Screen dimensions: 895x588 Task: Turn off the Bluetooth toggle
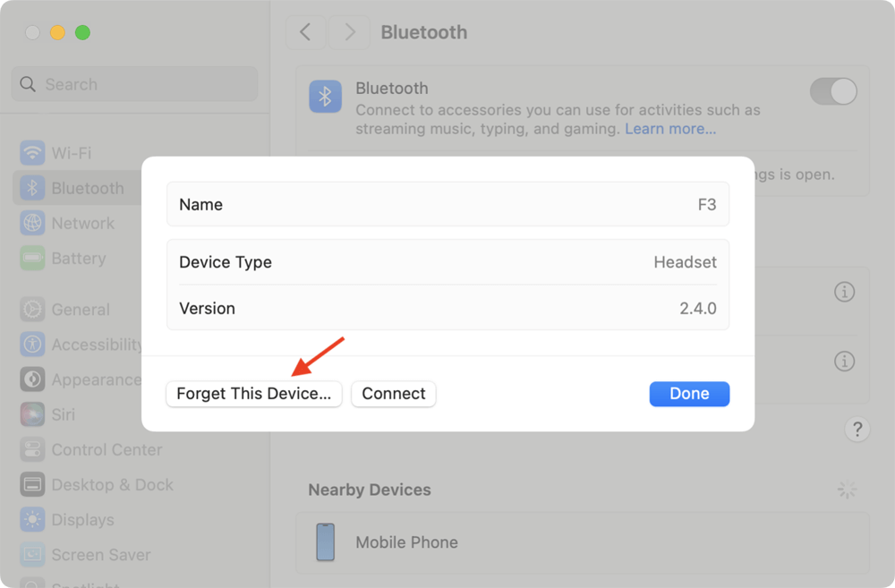(x=833, y=91)
